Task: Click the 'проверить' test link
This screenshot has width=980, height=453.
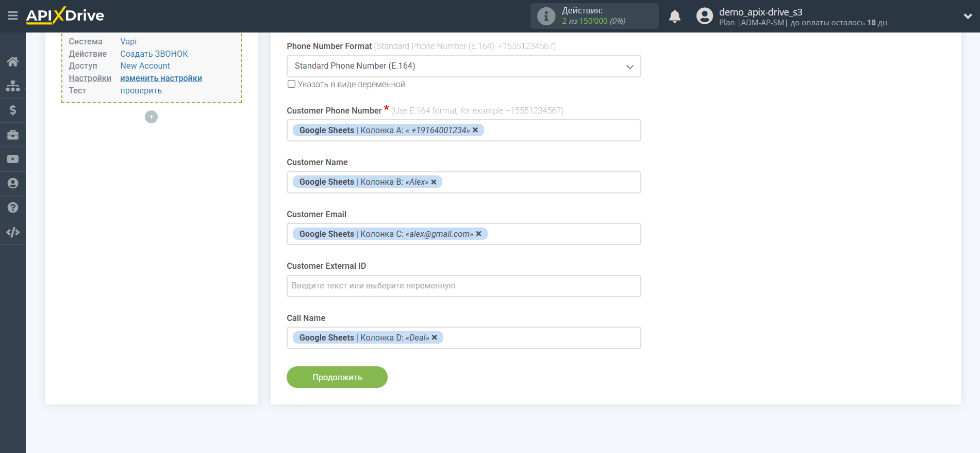Action: tap(141, 91)
